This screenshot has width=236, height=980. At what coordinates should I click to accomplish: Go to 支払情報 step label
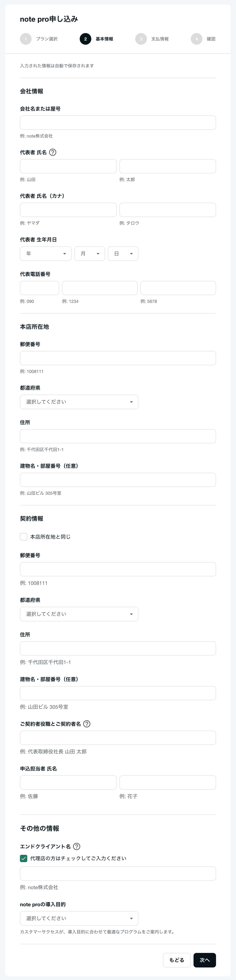[x=160, y=39]
